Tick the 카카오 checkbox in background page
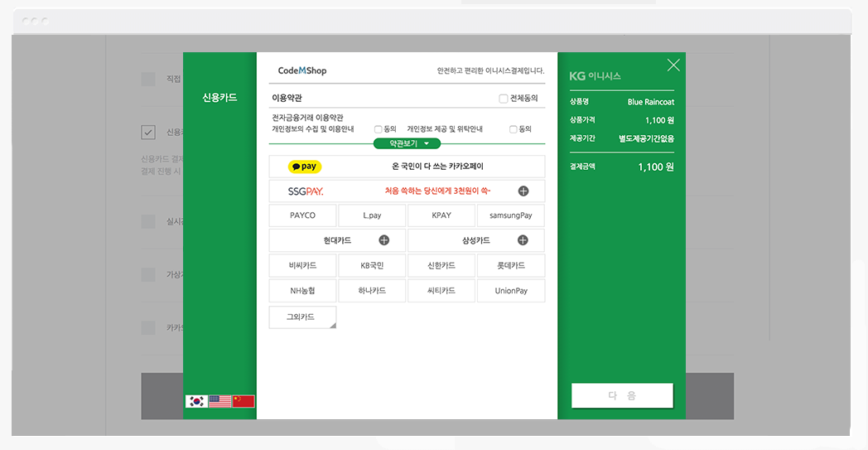This screenshot has width=868, height=450. [x=147, y=327]
